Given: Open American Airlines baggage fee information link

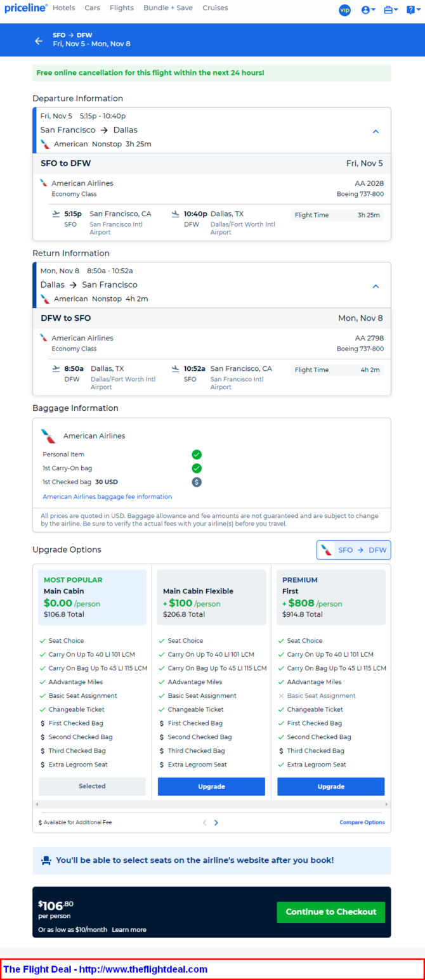Looking at the screenshot, I should point(107,496).
